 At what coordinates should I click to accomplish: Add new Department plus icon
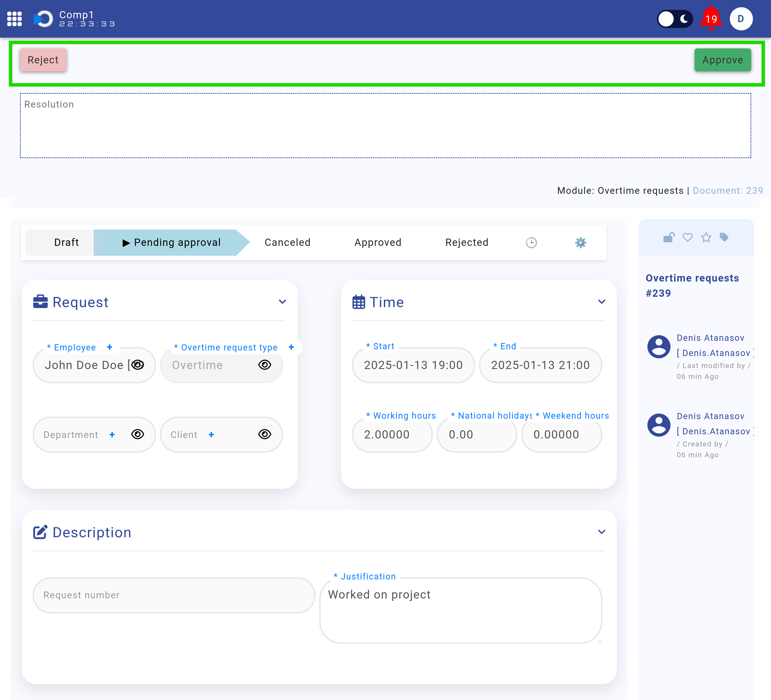pos(112,435)
